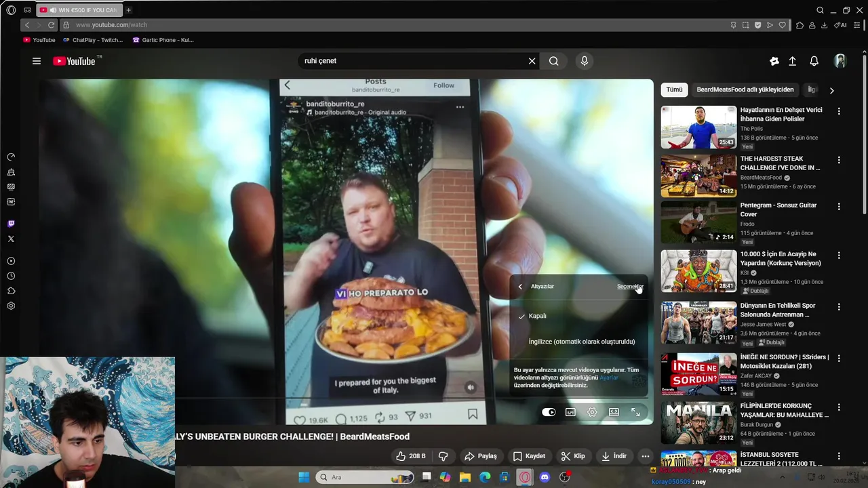The image size is (868, 488).
Task: Open more actions ellipsis below video
Action: 646,456
